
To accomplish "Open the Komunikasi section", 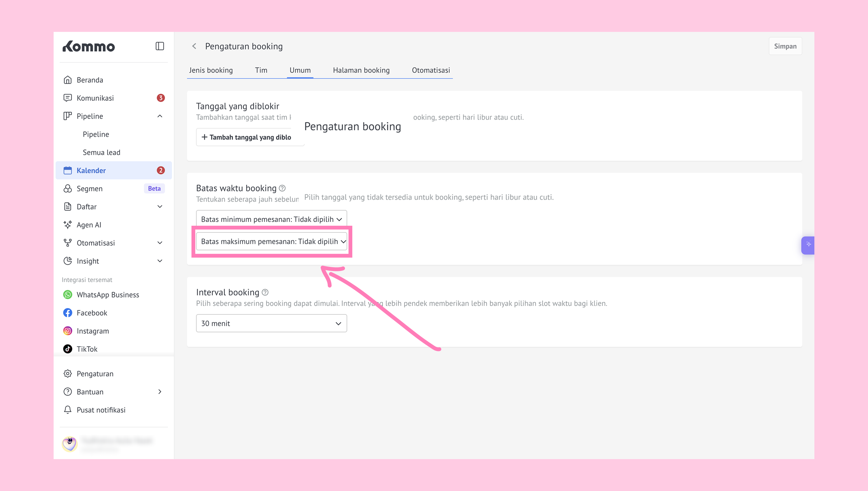I will [114, 98].
